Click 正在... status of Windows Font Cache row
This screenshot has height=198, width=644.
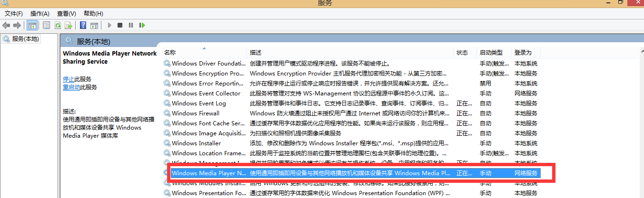(x=464, y=123)
